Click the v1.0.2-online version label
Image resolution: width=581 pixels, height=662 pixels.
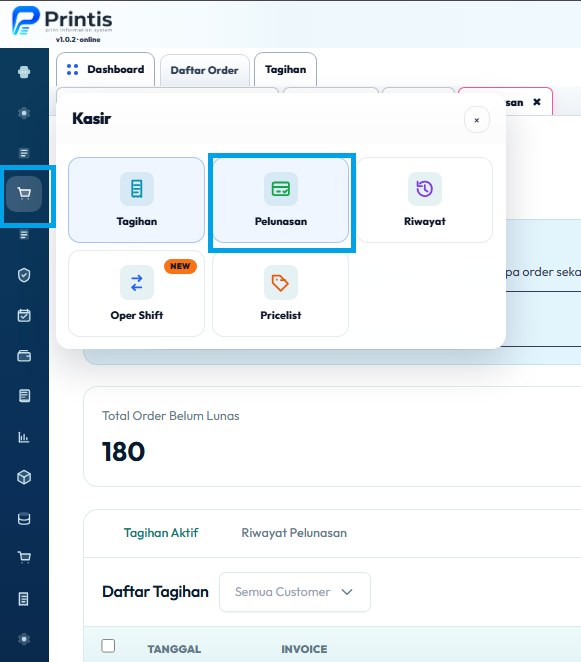click(x=78, y=40)
